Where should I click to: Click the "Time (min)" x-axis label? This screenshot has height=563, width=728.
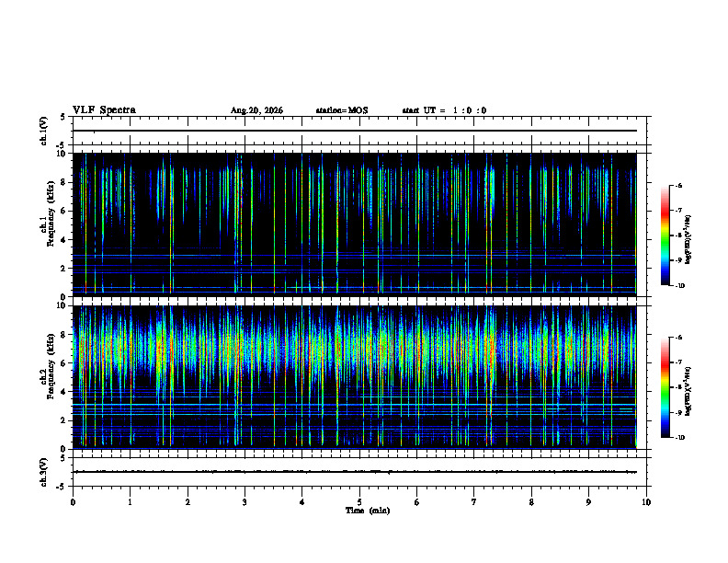[x=368, y=511]
